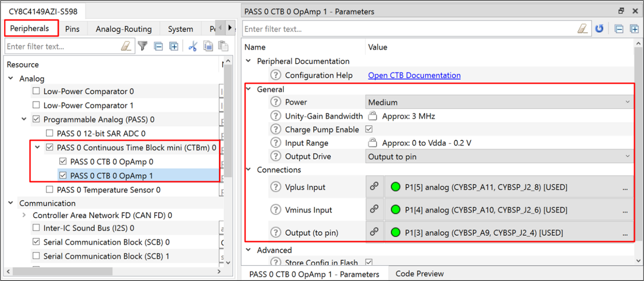
Task: Collapse the General parameter section
Action: coord(248,89)
